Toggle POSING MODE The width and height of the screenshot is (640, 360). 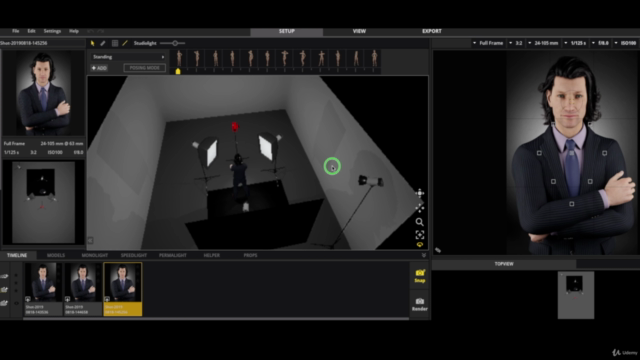pos(144,68)
